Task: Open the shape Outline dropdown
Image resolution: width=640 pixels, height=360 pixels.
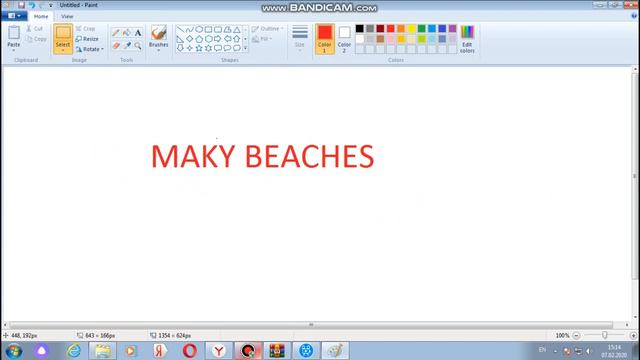Action: coord(267,29)
